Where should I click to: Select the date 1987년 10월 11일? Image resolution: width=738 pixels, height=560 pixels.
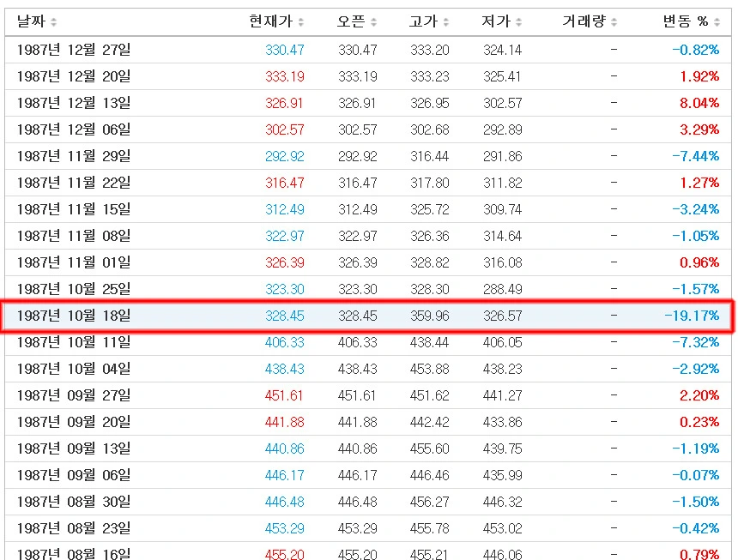[x=74, y=342]
